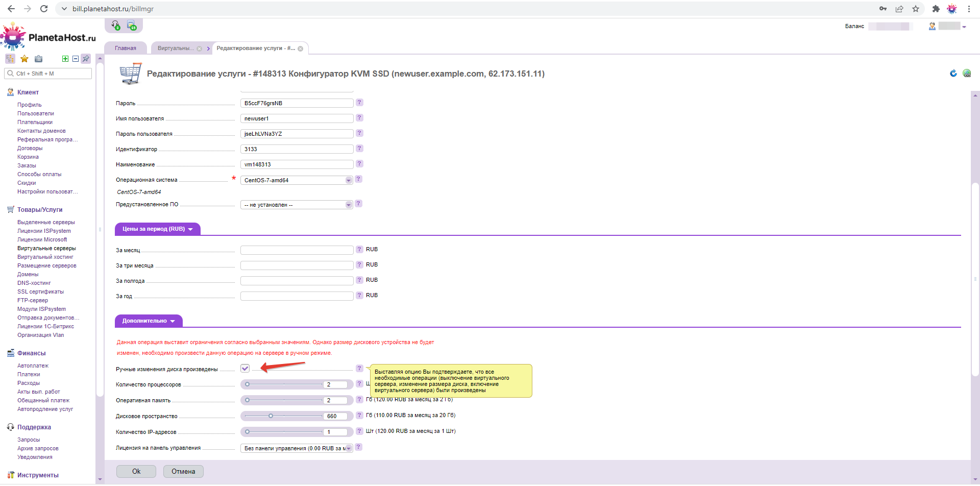Open help hint for Предустановленное ПО
Image resolution: width=980 pixels, height=486 pixels.
[358, 204]
